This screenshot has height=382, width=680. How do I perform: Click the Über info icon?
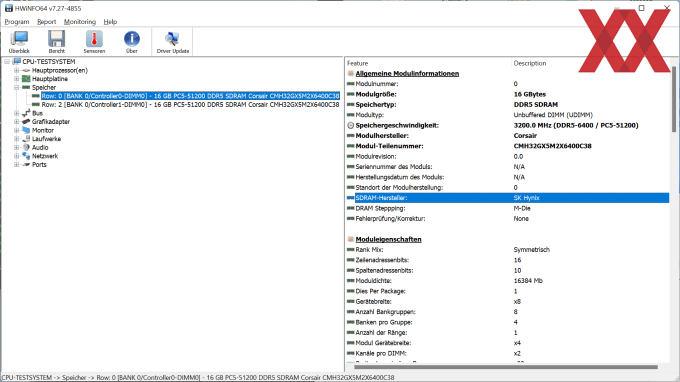click(132, 39)
